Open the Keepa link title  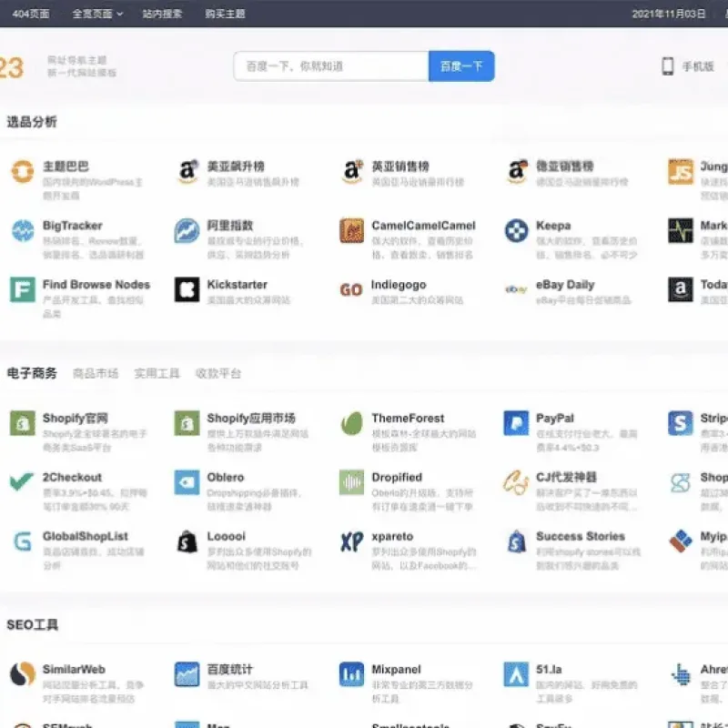coord(553,226)
